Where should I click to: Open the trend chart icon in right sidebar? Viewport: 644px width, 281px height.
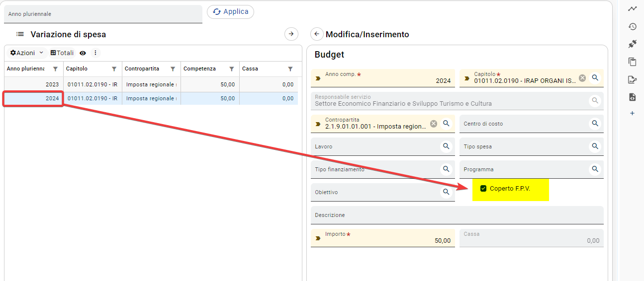coord(632,9)
